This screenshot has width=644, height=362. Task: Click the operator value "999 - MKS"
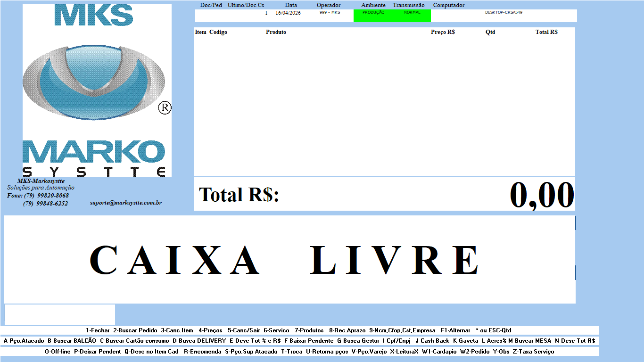tap(330, 13)
